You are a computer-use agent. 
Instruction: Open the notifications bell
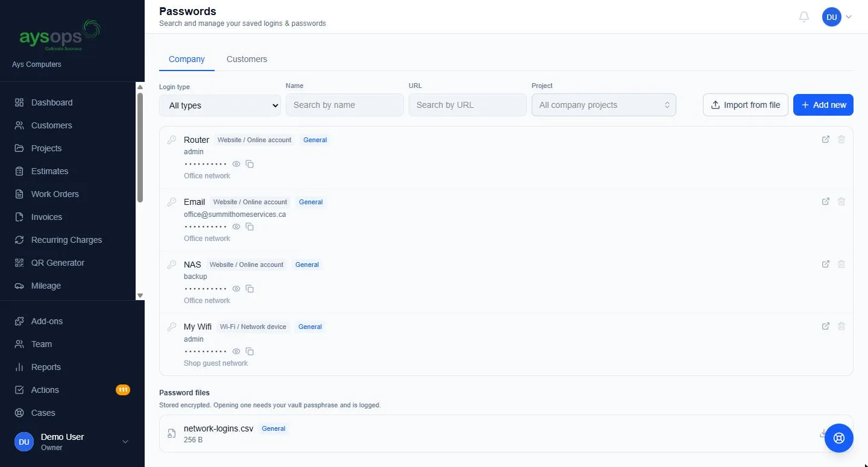coord(804,17)
